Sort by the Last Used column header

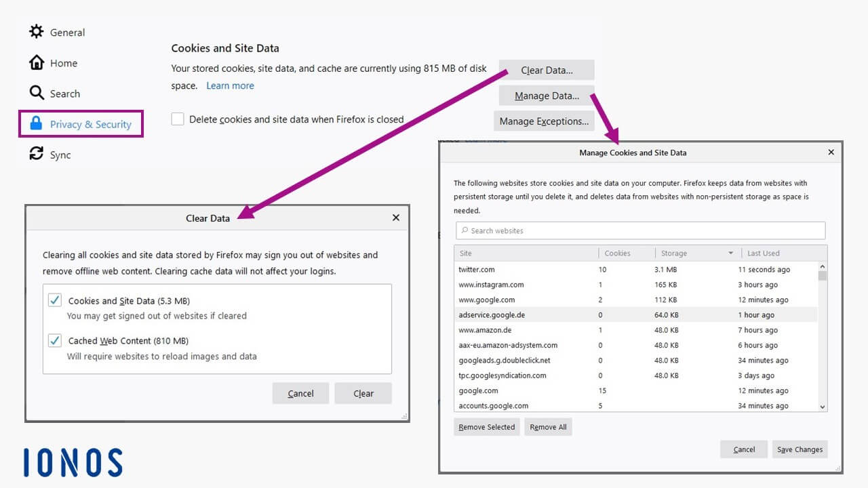click(x=784, y=253)
